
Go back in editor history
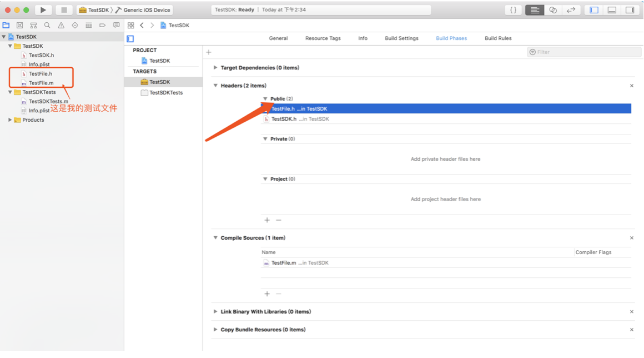tap(142, 26)
